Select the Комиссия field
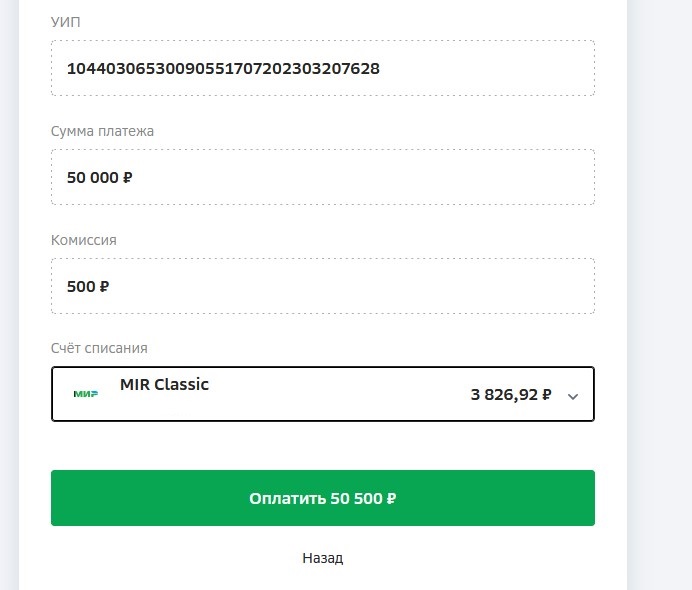Image resolution: width=692 pixels, height=590 pixels. click(x=323, y=286)
